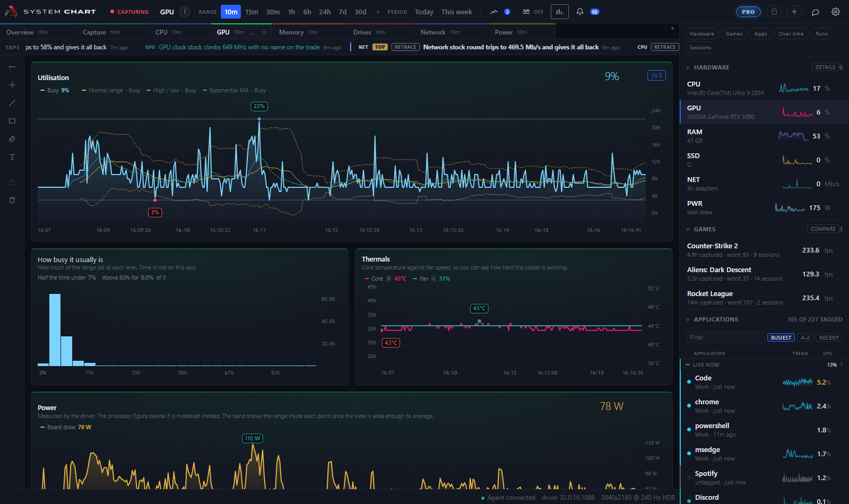Click the PRO badge button

748,12
